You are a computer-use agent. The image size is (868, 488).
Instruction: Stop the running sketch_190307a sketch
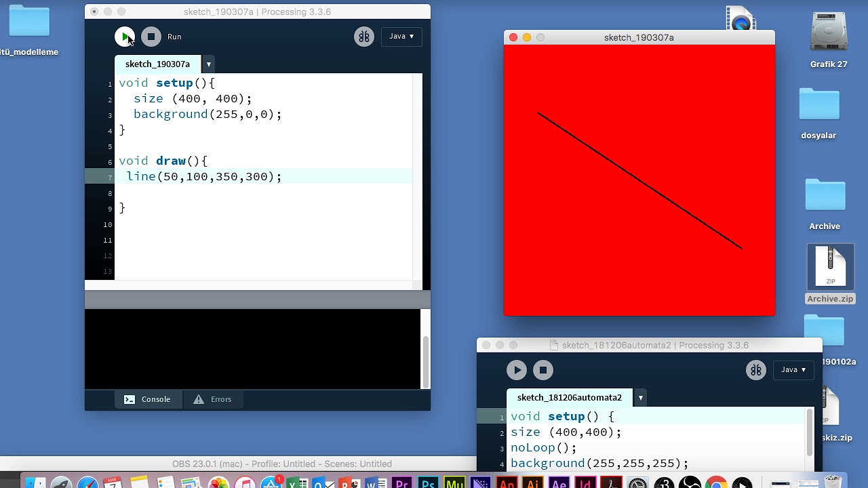pyautogui.click(x=151, y=37)
